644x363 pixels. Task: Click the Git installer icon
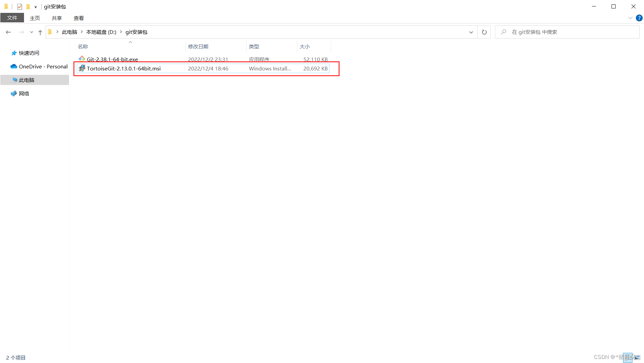(x=82, y=59)
